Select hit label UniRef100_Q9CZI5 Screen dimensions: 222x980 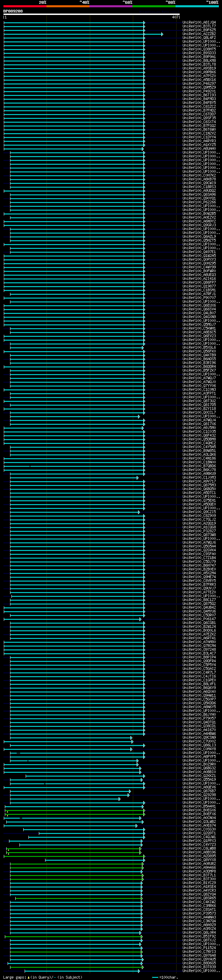coord(199,512)
